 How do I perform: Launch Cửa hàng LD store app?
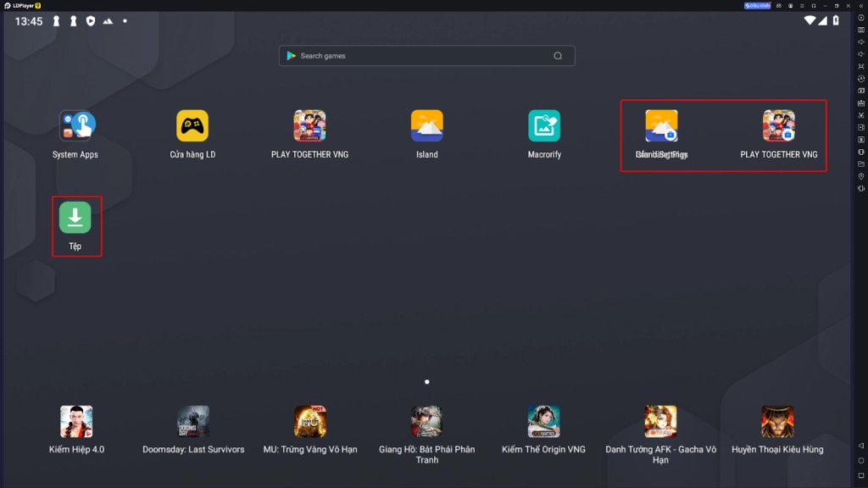[x=192, y=125]
